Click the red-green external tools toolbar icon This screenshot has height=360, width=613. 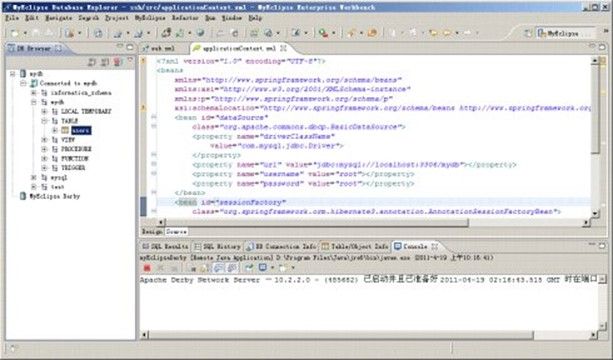click(323, 34)
